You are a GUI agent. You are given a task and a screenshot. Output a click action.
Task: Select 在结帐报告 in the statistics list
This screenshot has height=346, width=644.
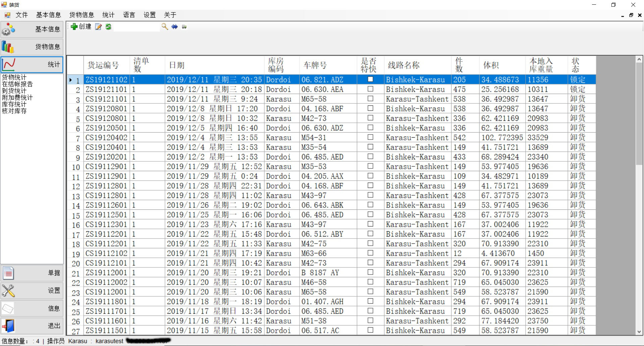[x=17, y=84]
